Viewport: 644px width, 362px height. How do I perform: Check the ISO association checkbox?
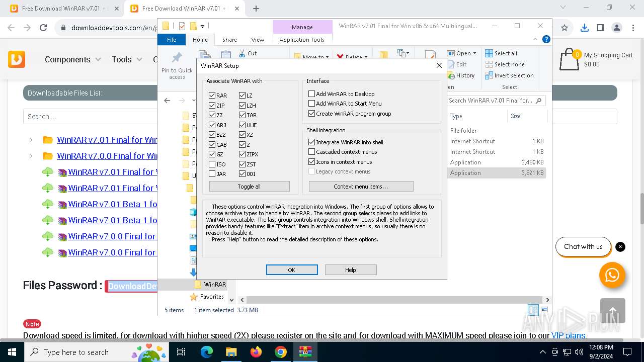coord(212,164)
